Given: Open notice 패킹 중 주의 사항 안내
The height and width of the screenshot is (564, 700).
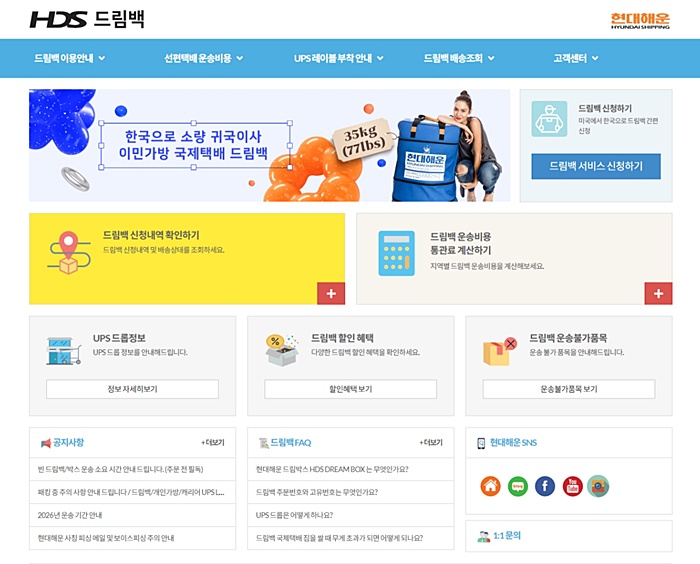Looking at the screenshot, I should 131,492.
